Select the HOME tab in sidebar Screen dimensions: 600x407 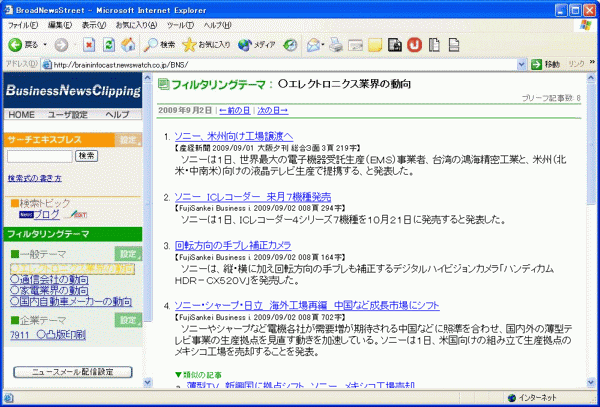pyautogui.click(x=21, y=115)
